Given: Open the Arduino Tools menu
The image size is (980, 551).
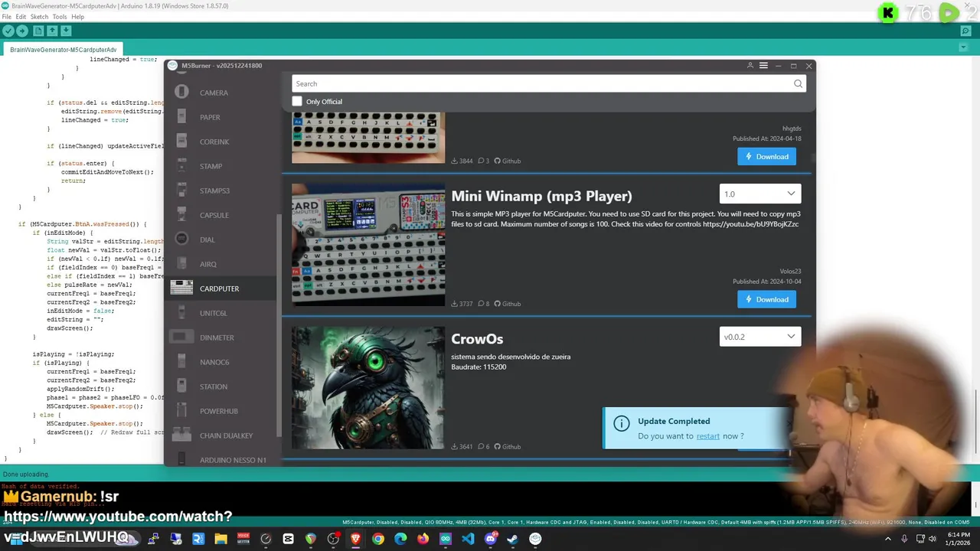Looking at the screenshot, I should [x=60, y=17].
